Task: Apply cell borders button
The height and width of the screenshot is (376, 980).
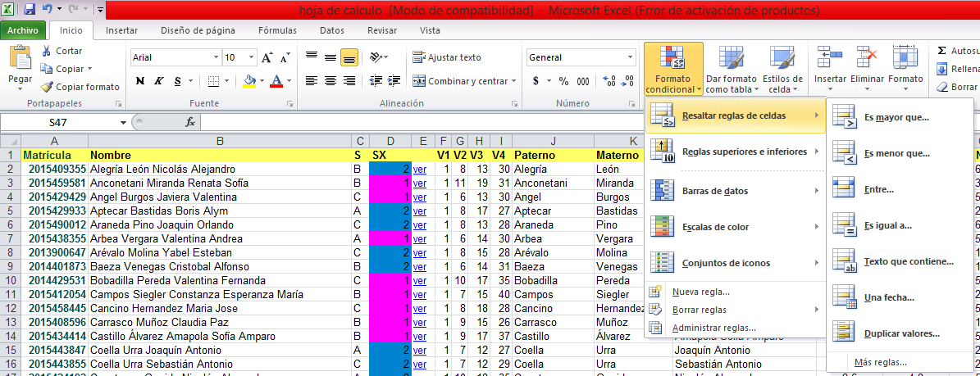Action: [x=214, y=80]
